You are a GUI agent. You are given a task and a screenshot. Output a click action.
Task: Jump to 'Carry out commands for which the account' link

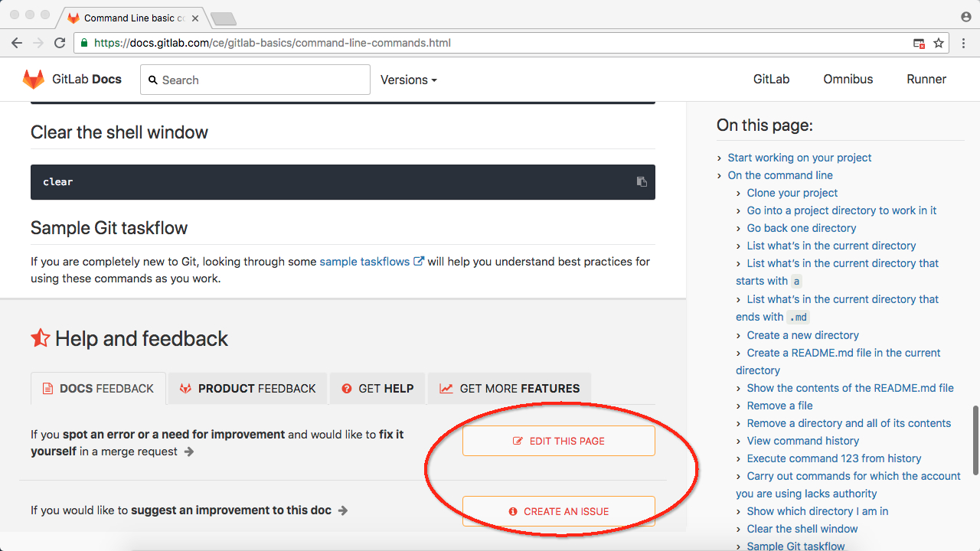point(848,484)
